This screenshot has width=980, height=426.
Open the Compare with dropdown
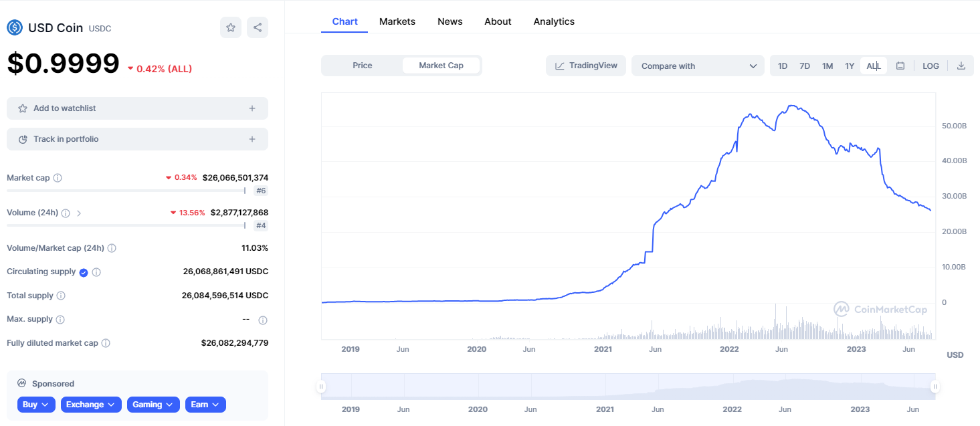(x=698, y=66)
